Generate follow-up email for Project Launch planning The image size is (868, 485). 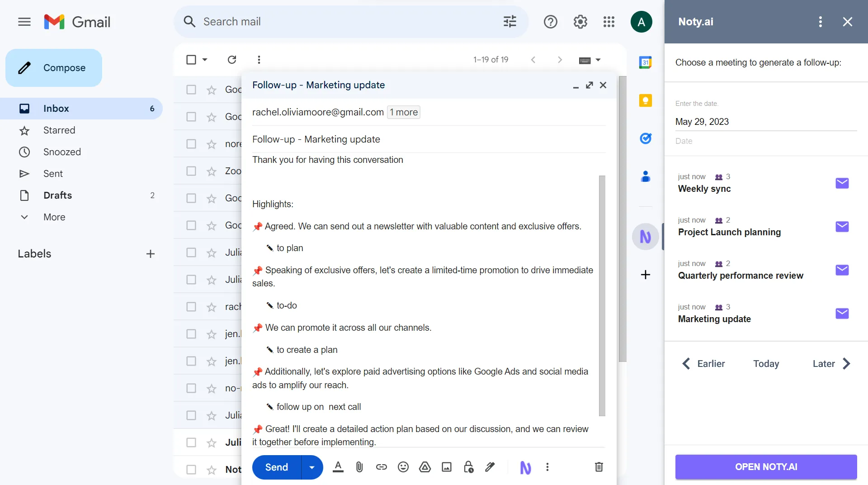click(842, 226)
